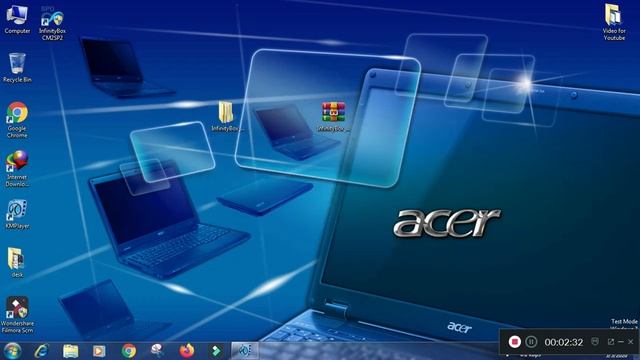This screenshot has height=360, width=640.
Task: Select Internet Download Manager shortcut
Action: tap(17, 169)
